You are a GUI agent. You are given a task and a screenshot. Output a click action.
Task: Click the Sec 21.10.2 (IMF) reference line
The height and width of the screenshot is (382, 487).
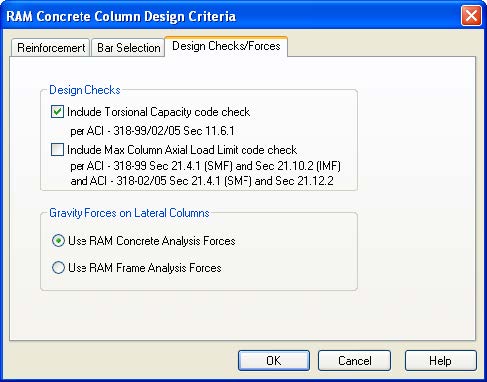tap(206, 166)
